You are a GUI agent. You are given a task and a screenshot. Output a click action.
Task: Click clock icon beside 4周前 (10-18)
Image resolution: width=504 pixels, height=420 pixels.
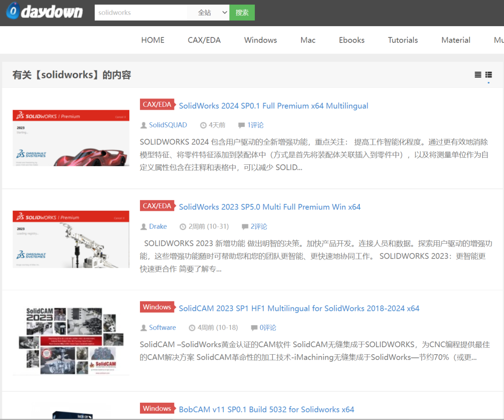(192, 328)
